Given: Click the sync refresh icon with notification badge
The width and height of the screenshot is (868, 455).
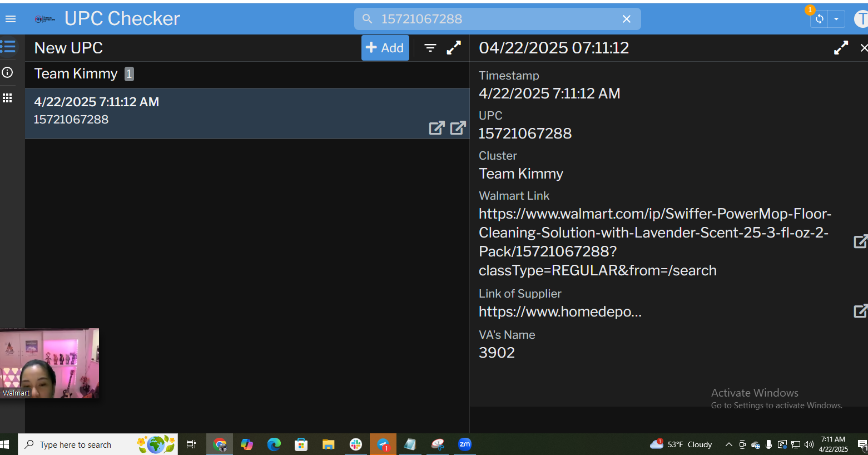Looking at the screenshot, I should [x=819, y=19].
